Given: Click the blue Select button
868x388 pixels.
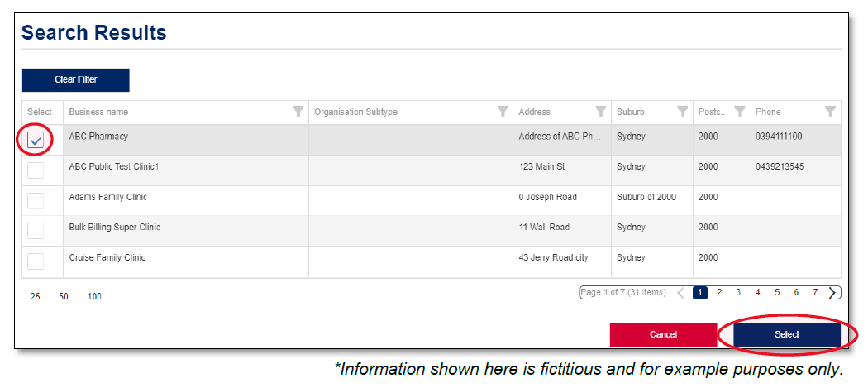Looking at the screenshot, I should click(x=786, y=334).
